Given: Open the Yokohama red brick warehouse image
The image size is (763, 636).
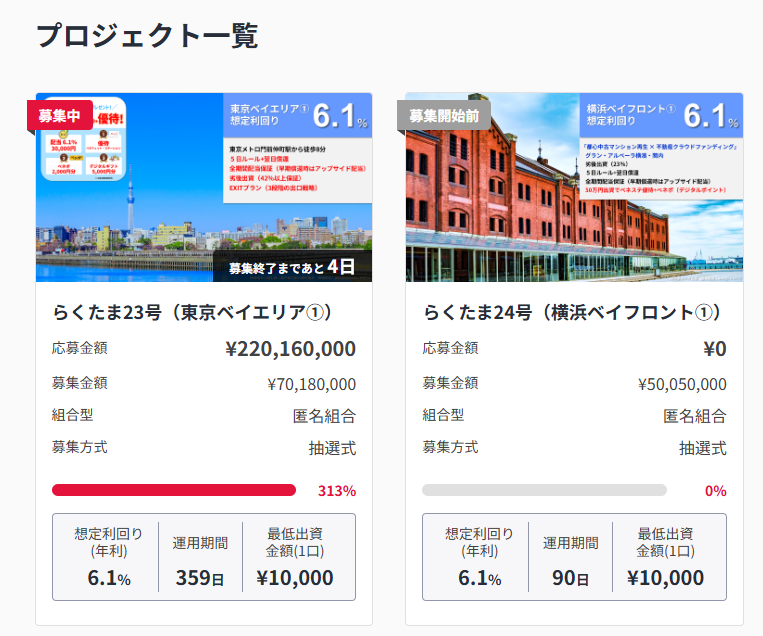Looking at the screenshot, I should [x=574, y=187].
